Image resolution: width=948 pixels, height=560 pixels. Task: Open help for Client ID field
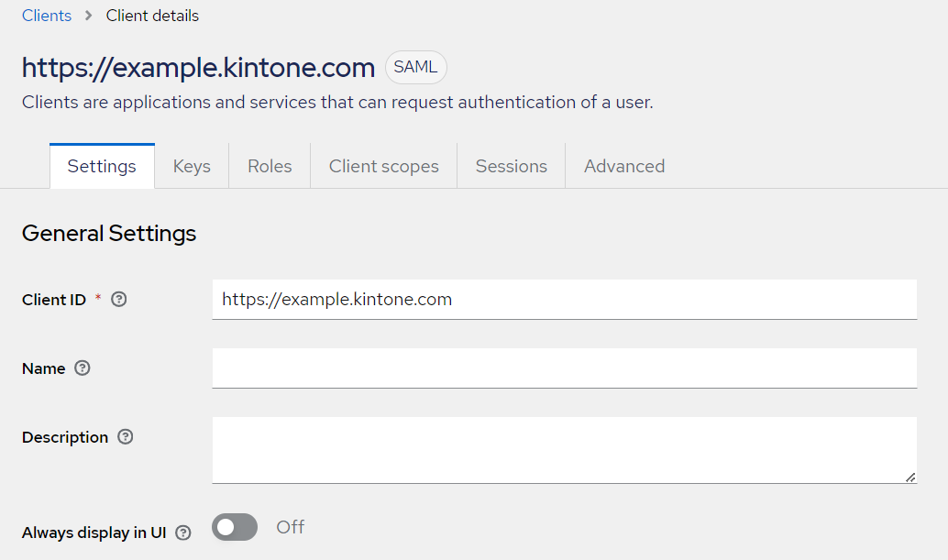coord(118,300)
